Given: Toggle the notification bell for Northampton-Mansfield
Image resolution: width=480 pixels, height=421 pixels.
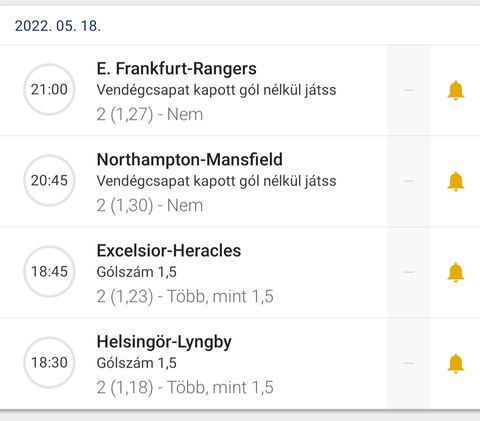Looking at the screenshot, I should coord(455,181).
